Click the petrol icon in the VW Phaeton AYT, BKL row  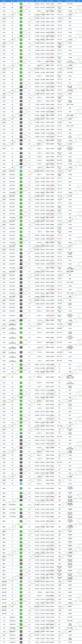click(21, 617)
